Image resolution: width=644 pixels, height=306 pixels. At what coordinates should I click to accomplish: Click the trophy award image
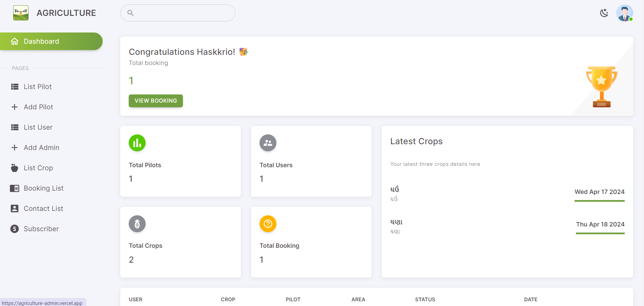[x=602, y=87]
